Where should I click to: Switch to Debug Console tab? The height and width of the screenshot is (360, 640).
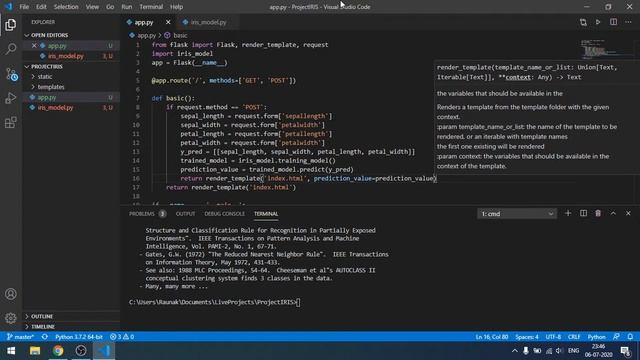(224, 213)
